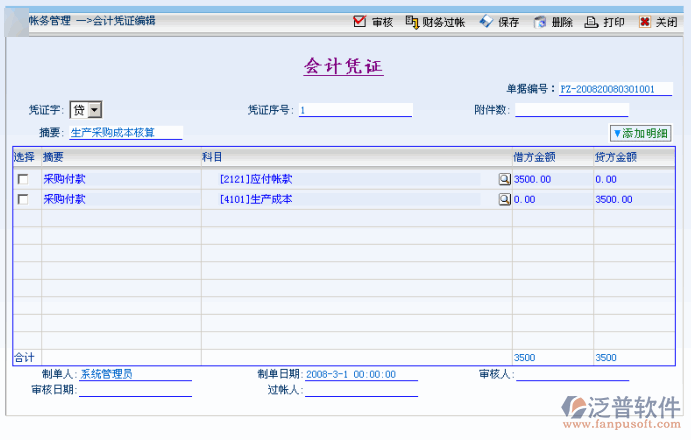Image resolution: width=691 pixels, height=440 pixels.
Task: Open account lookup for 应付帐款 row
Action: pos(505,179)
